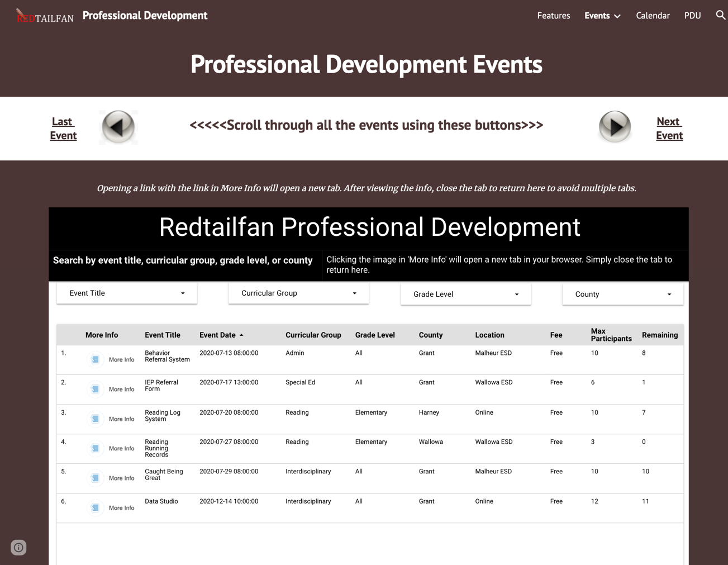Sort by the Curricular Group column header
The image size is (728, 565).
(313, 335)
